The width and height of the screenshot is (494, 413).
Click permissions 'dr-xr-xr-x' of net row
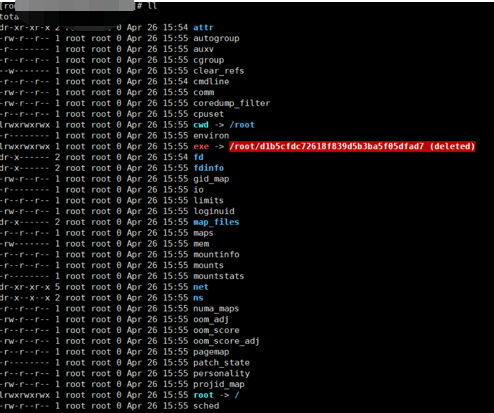[x=25, y=287]
